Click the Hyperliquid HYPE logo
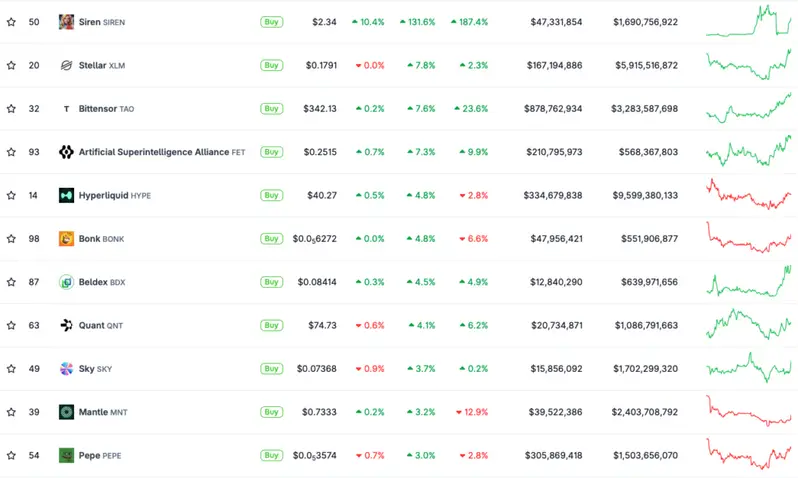 (66, 195)
